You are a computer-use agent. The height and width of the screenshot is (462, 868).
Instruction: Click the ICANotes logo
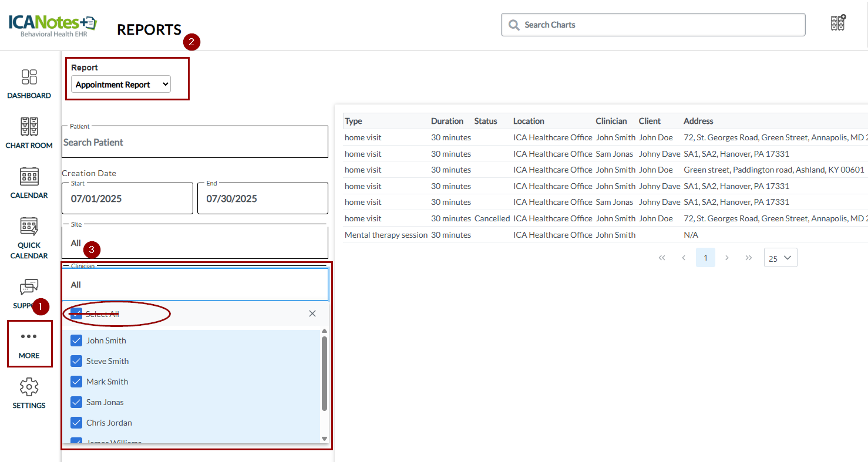click(x=52, y=26)
